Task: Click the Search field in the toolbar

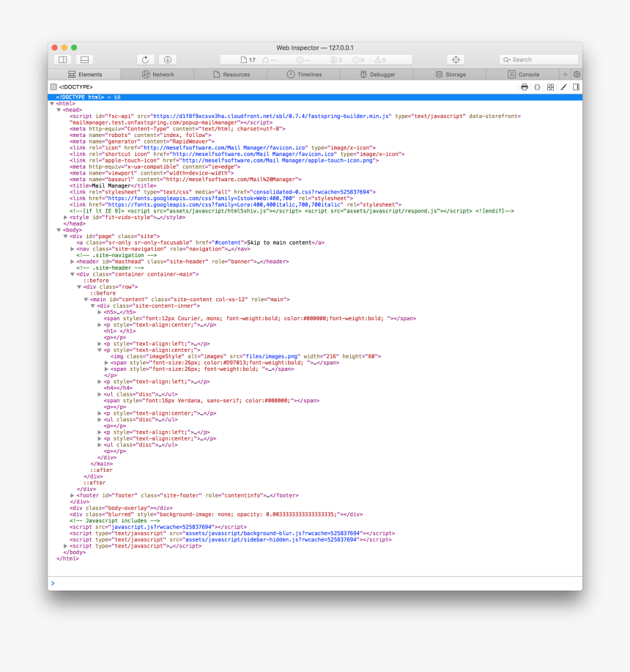Action: (x=539, y=59)
